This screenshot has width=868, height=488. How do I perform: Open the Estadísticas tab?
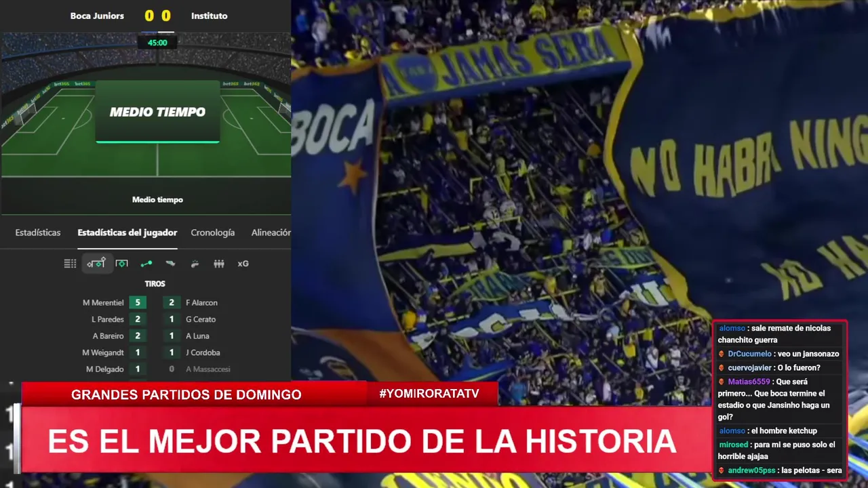[38, 232]
